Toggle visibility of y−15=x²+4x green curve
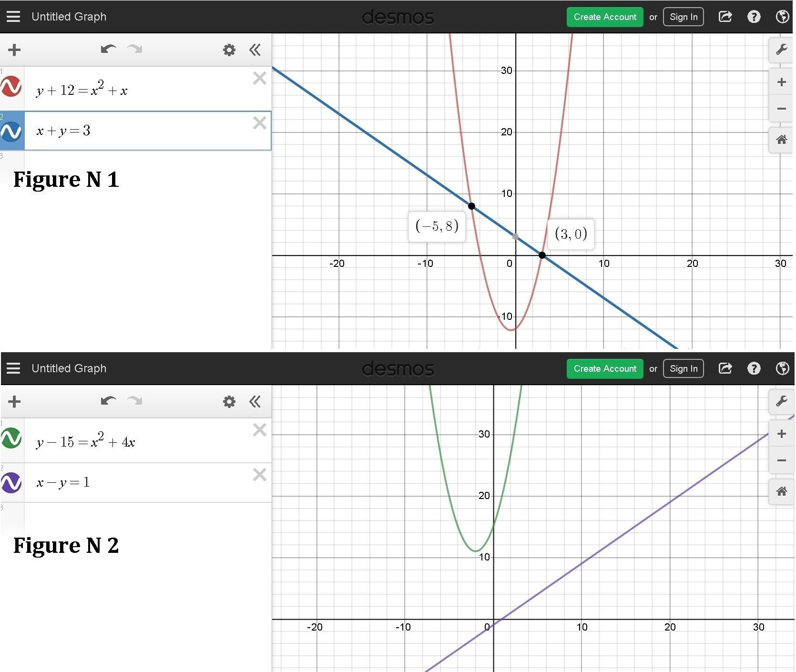The height and width of the screenshot is (672, 796). (11, 438)
